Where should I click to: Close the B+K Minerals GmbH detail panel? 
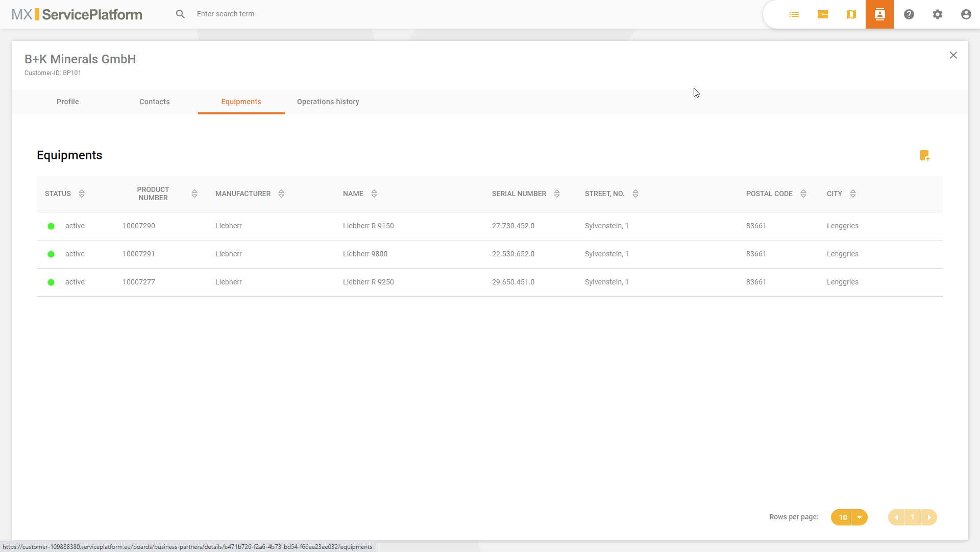(953, 55)
